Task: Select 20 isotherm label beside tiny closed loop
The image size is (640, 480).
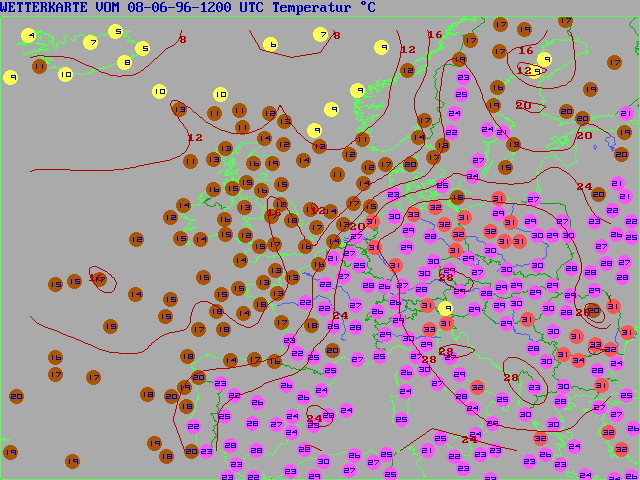Action: tap(523, 105)
